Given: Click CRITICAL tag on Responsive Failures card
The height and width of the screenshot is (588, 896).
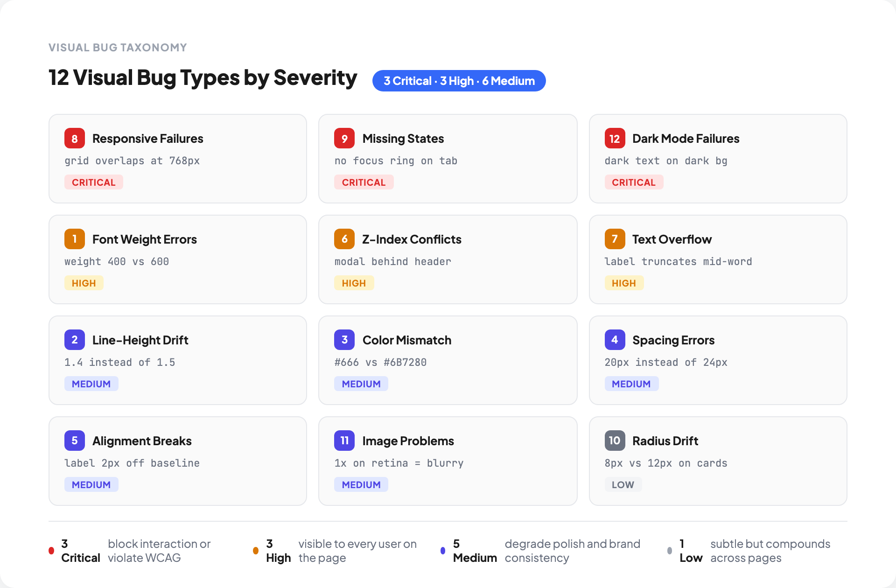Looking at the screenshot, I should click(94, 182).
